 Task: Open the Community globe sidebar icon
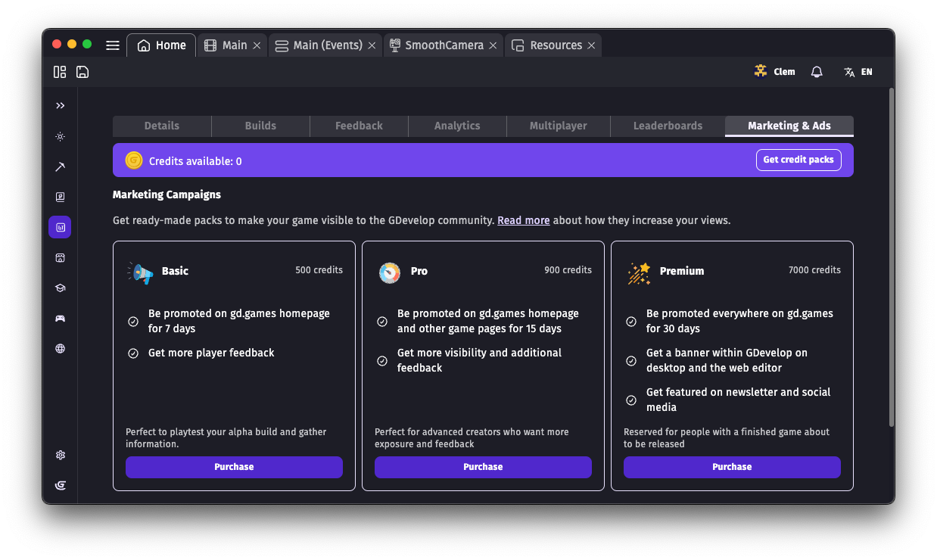(x=60, y=349)
